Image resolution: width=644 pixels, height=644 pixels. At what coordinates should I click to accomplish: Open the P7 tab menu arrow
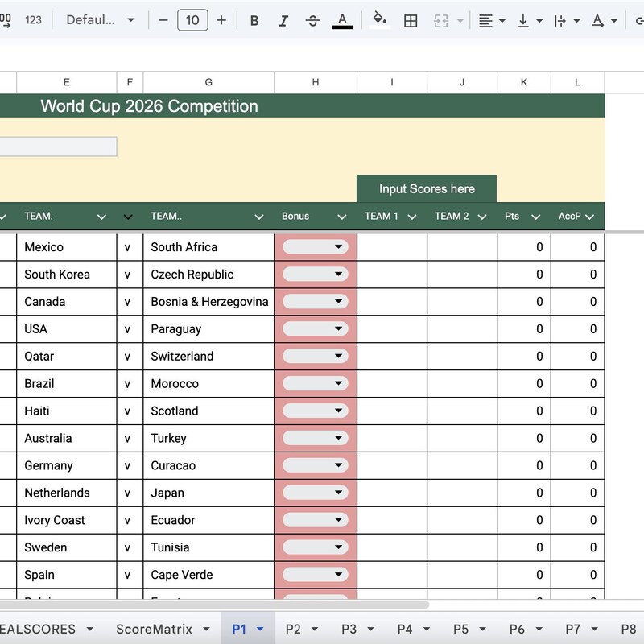(594, 629)
